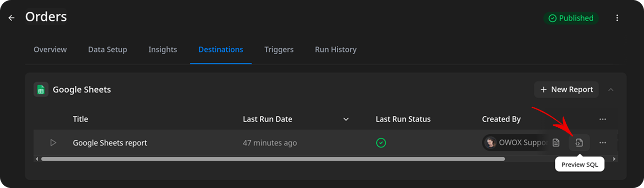Click the green success status checkmark

(x=381, y=143)
